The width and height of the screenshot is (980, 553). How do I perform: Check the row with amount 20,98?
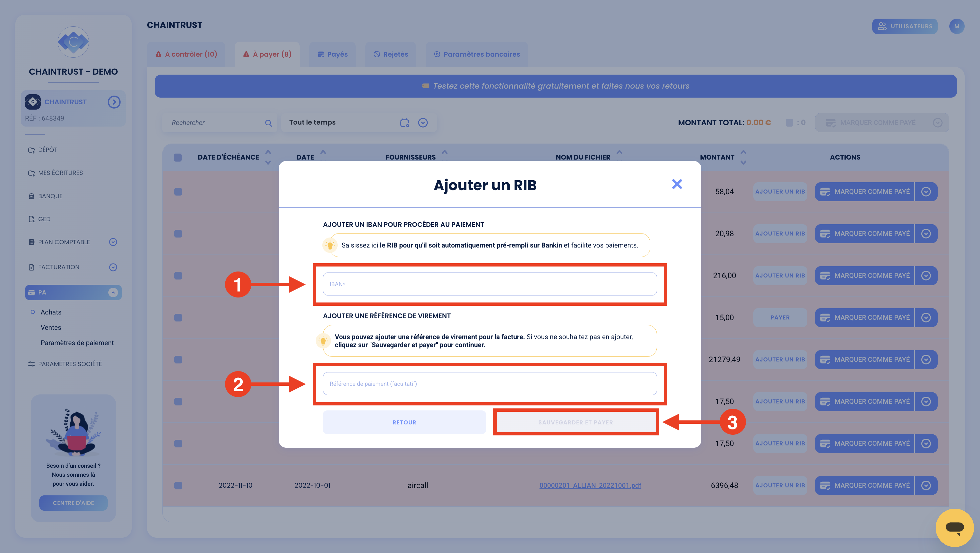[x=178, y=234]
